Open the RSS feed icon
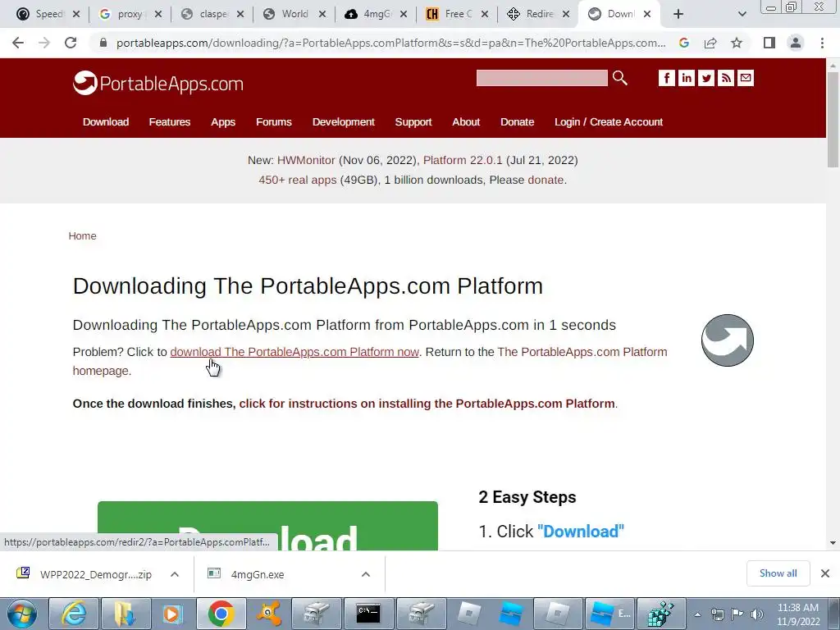The image size is (840, 630). 726,78
